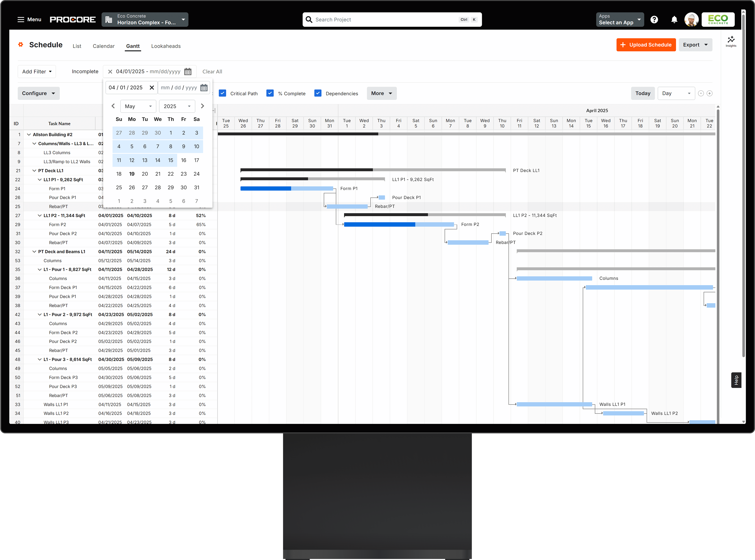The image size is (755, 560).
Task: Toggle the Dependencies checkbox off
Action: [x=318, y=93]
